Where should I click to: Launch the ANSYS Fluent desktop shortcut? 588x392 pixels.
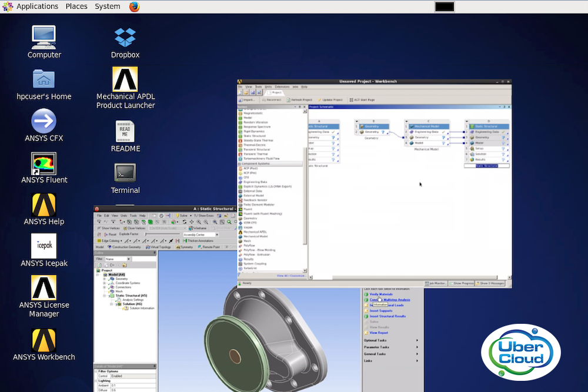[44, 163]
